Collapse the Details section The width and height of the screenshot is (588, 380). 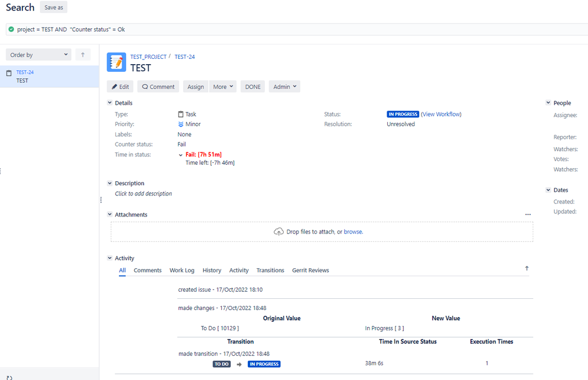coord(110,103)
